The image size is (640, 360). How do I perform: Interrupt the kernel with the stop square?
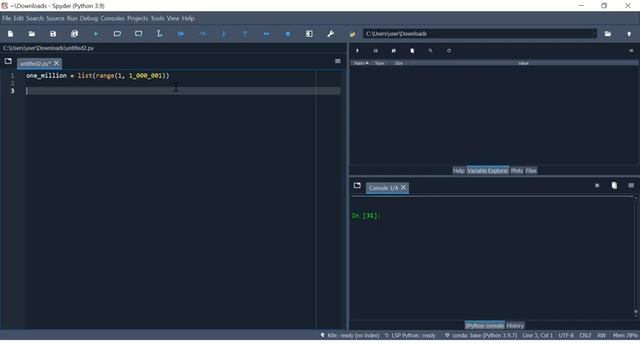597,186
